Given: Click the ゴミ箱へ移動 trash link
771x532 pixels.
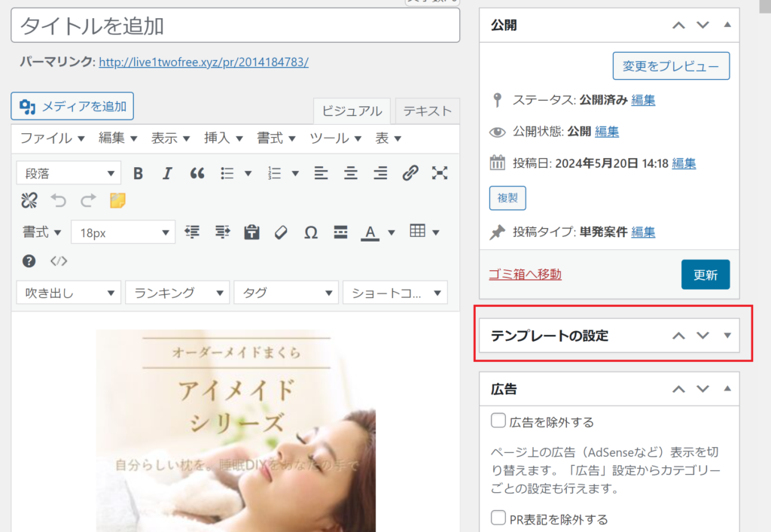Looking at the screenshot, I should click(525, 274).
